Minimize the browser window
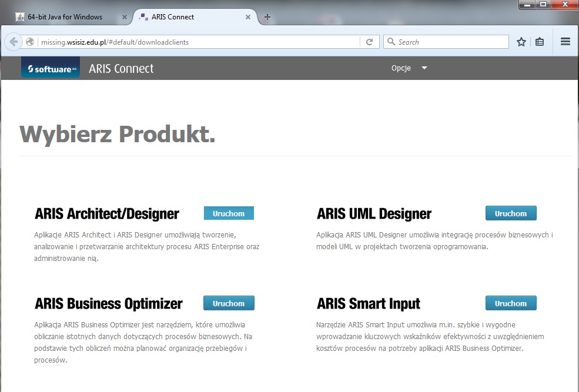Image resolution: width=579 pixels, height=392 pixels. click(527, 5)
